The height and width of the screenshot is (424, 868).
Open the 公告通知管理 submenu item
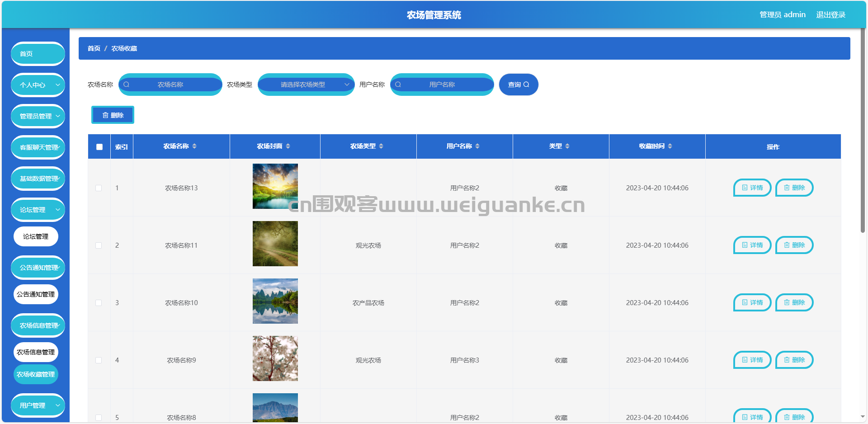click(x=36, y=294)
